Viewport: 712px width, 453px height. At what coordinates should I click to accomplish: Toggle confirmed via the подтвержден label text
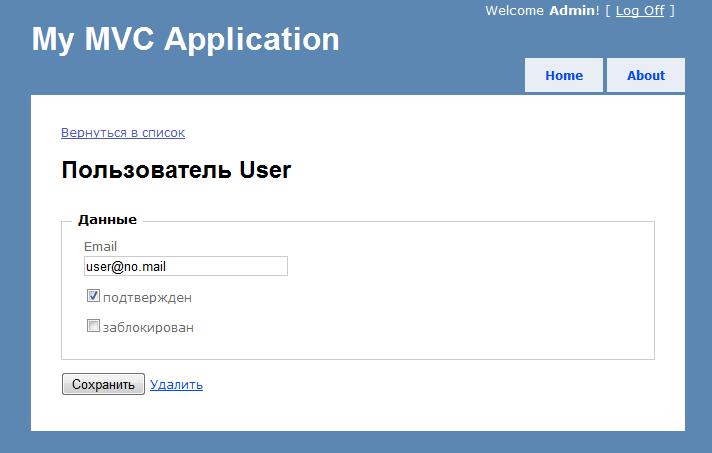click(147, 298)
